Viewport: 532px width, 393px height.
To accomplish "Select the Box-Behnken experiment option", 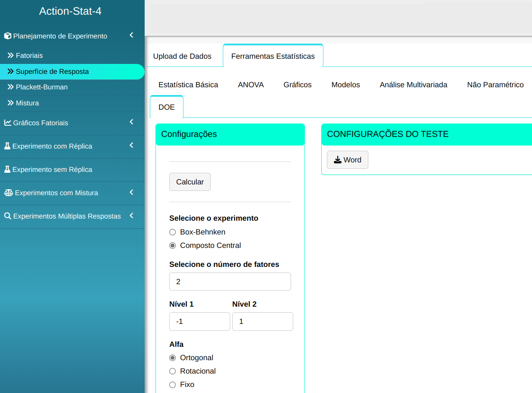I will pos(173,232).
